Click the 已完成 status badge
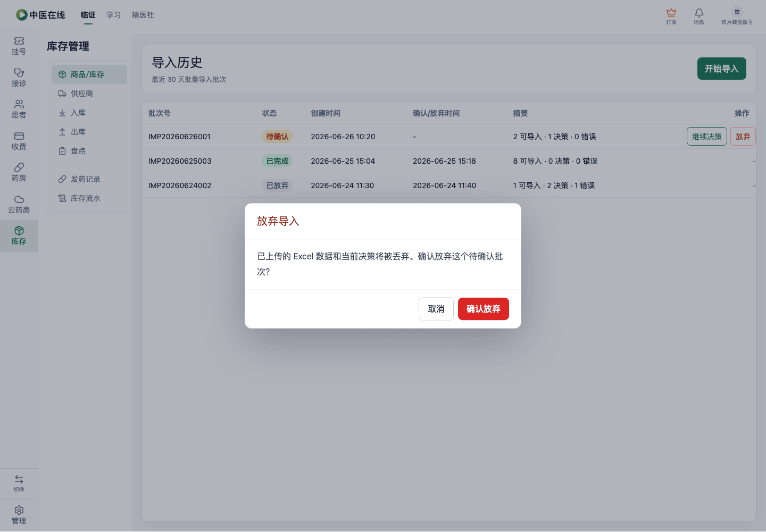Image resolution: width=766 pixels, height=532 pixels. tap(277, 161)
